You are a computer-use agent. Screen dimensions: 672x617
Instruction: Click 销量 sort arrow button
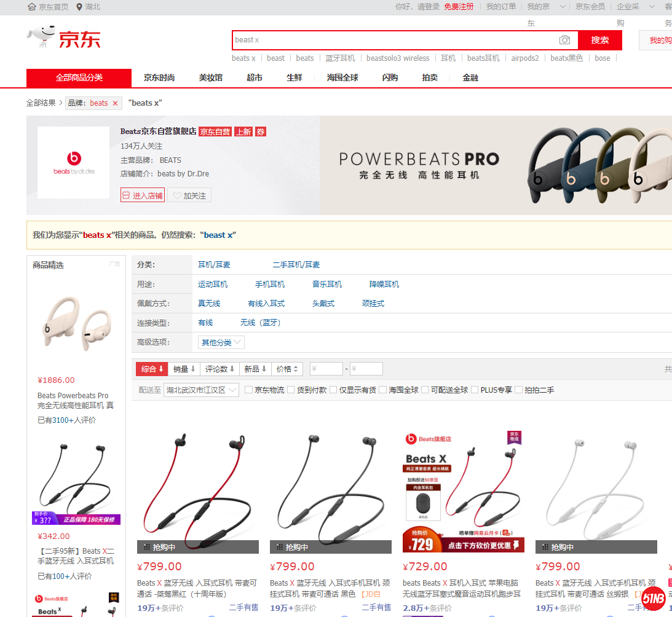[184, 369]
